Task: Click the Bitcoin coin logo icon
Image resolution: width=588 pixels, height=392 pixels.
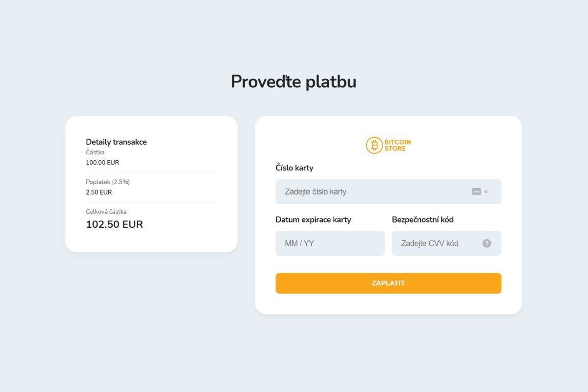Action: [374, 145]
